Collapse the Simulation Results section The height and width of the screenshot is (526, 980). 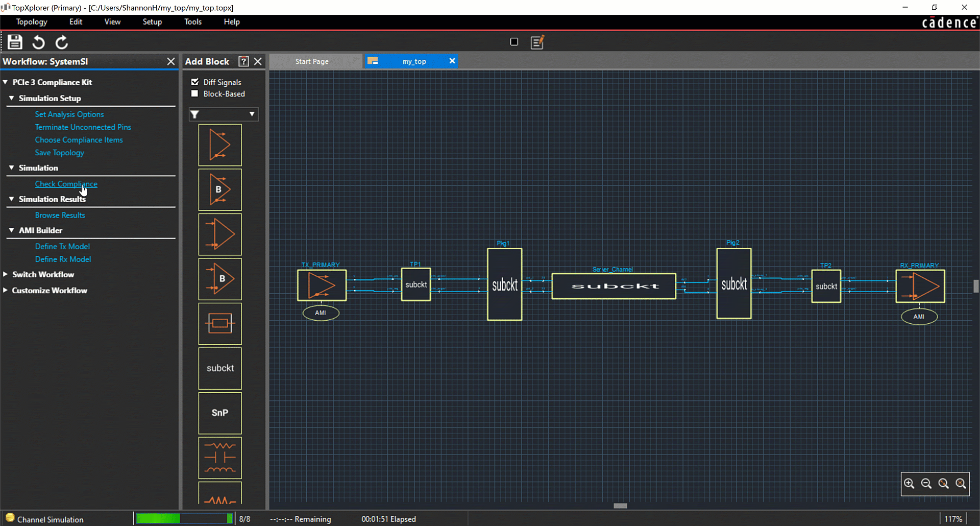pyautogui.click(x=11, y=199)
